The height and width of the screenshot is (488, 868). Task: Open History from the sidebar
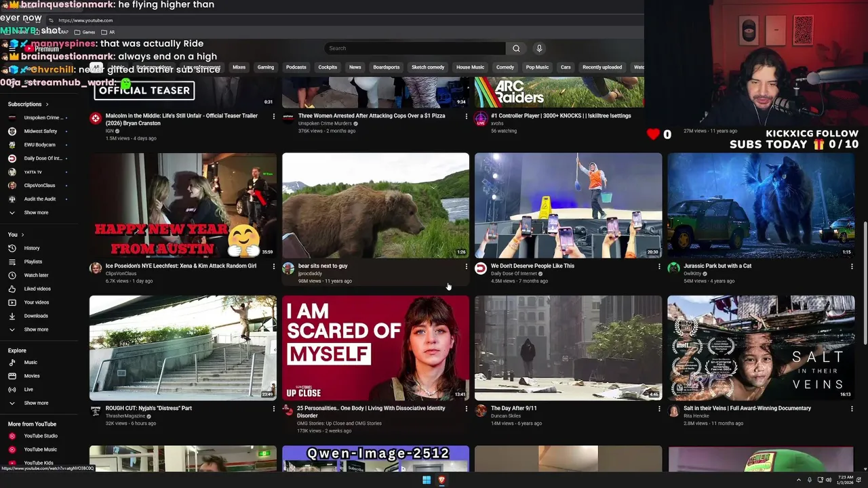pos(32,248)
